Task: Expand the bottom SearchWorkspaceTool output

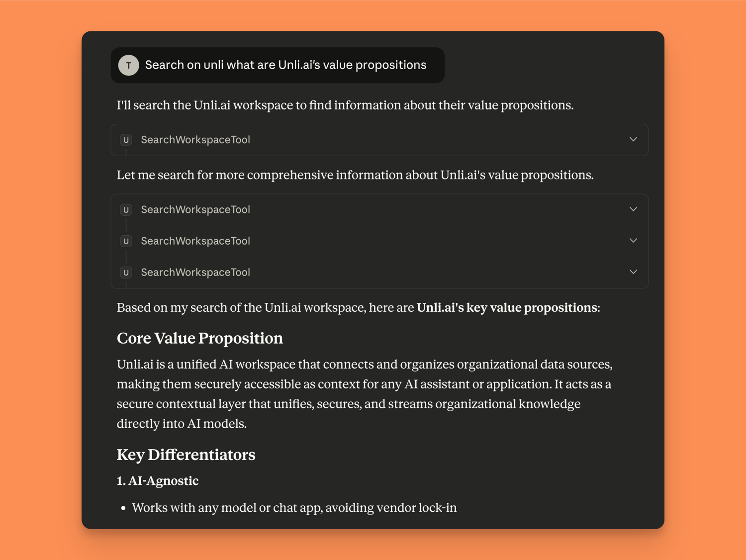Action: pyautogui.click(x=633, y=272)
